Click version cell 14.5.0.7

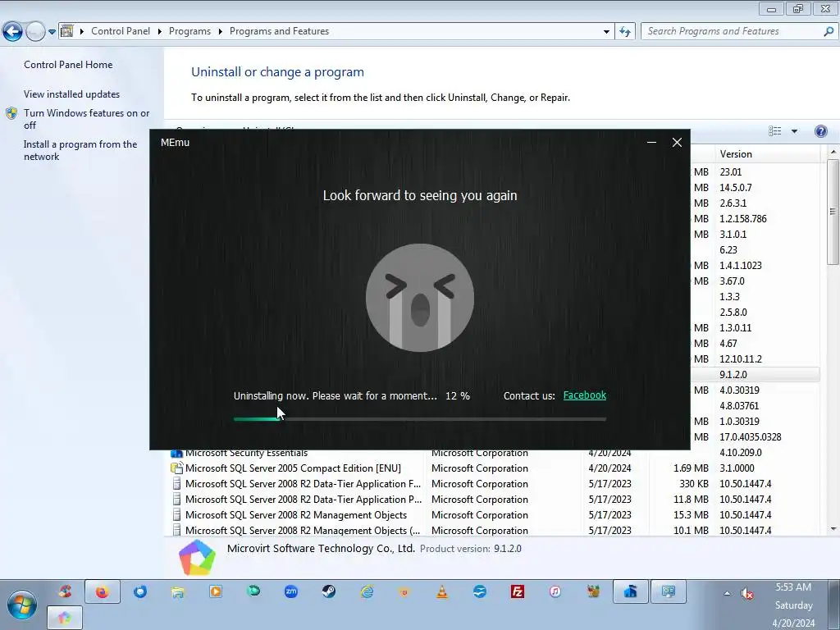coord(736,188)
